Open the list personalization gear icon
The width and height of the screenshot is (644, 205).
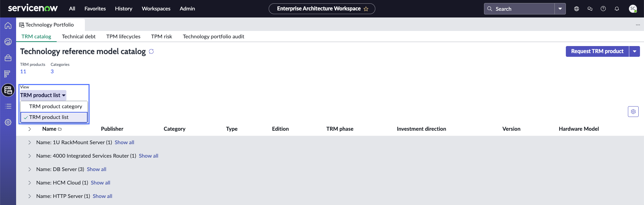pyautogui.click(x=633, y=112)
